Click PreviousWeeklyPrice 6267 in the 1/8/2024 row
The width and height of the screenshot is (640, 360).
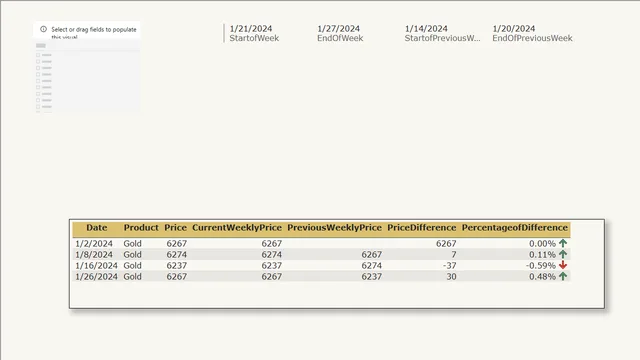(371, 255)
